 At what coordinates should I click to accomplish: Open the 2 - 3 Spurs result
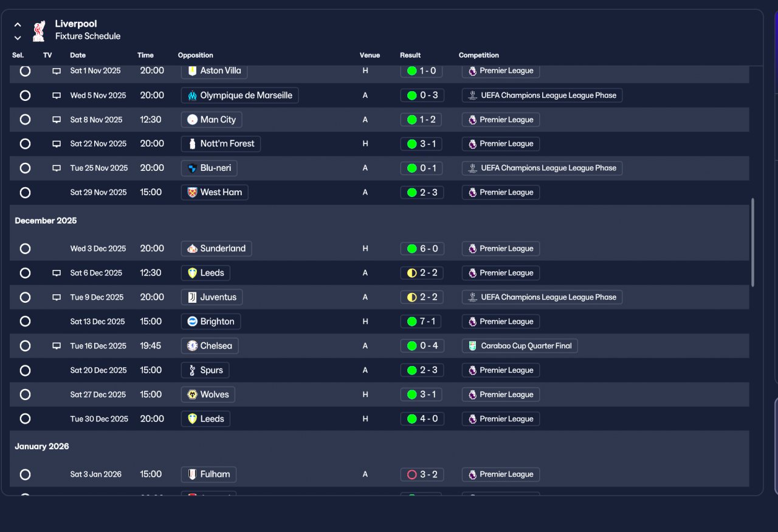pos(422,370)
